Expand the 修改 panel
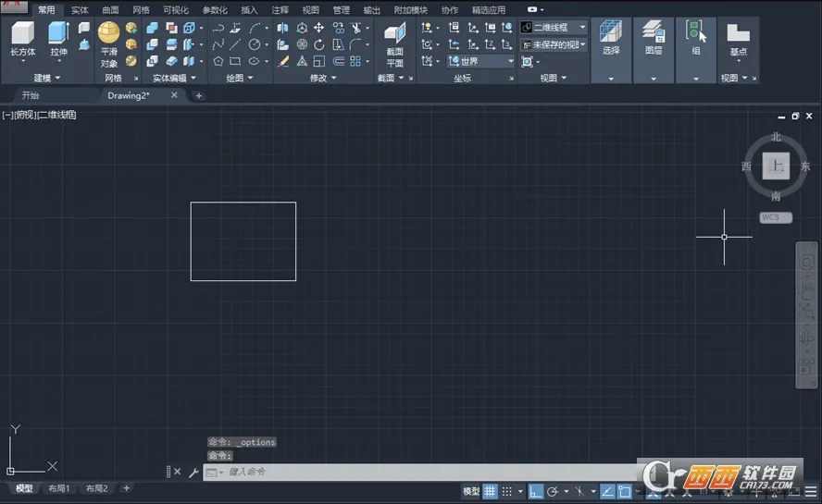The image size is (822, 504). (323, 78)
